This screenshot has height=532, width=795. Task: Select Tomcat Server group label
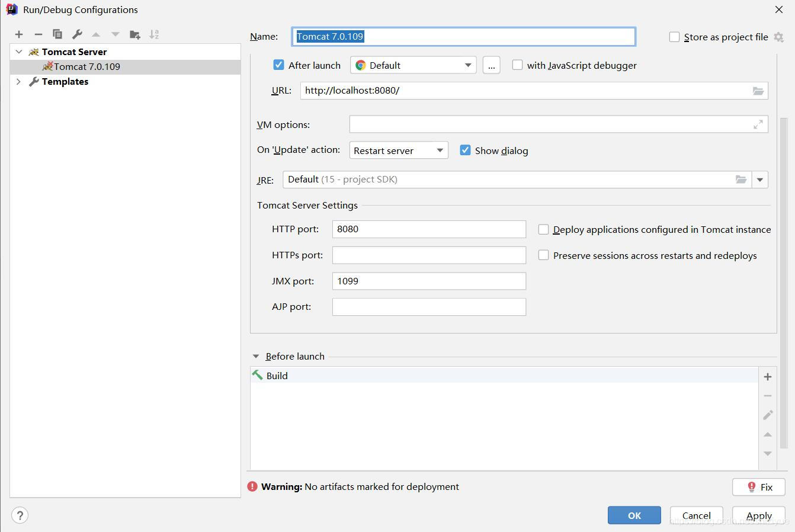(x=75, y=52)
